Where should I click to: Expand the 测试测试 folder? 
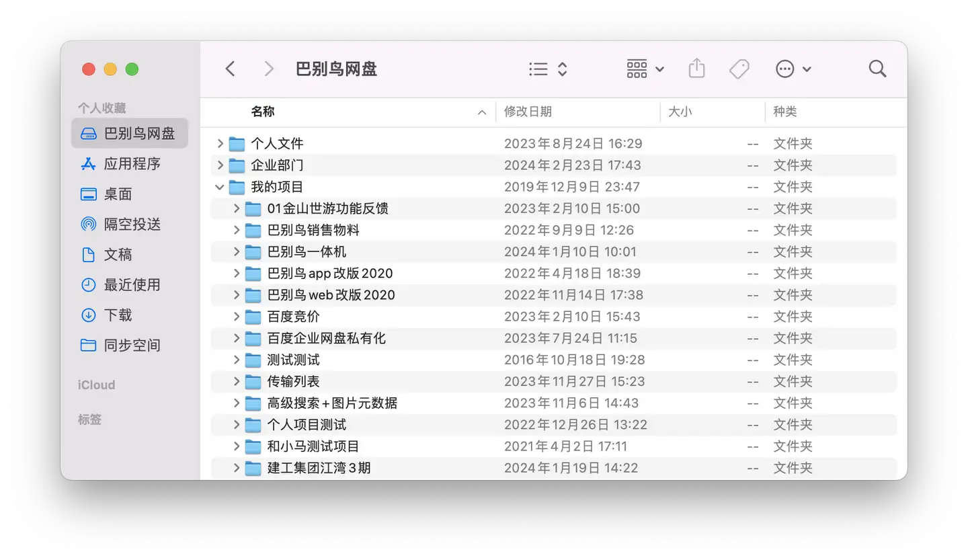tap(236, 360)
